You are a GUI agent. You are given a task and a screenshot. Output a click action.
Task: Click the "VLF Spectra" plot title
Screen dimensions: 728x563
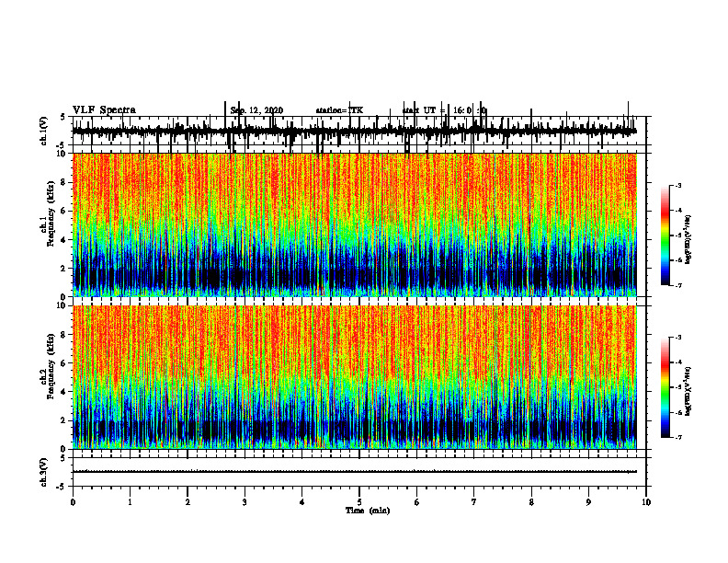(x=104, y=110)
